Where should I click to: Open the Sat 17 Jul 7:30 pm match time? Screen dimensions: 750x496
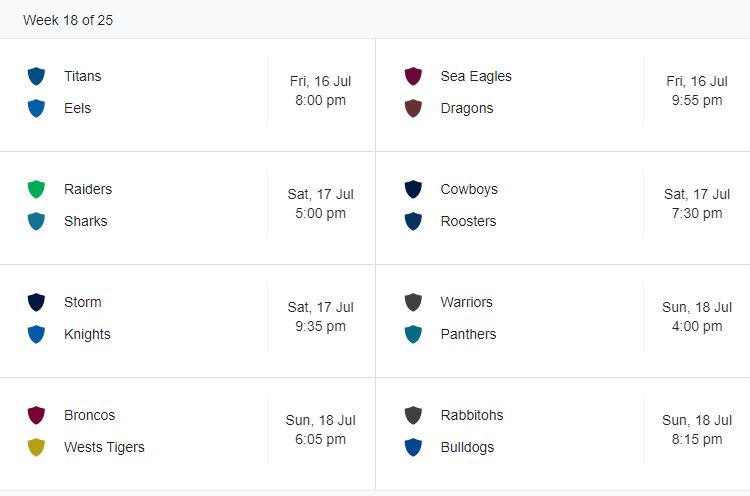coord(697,204)
